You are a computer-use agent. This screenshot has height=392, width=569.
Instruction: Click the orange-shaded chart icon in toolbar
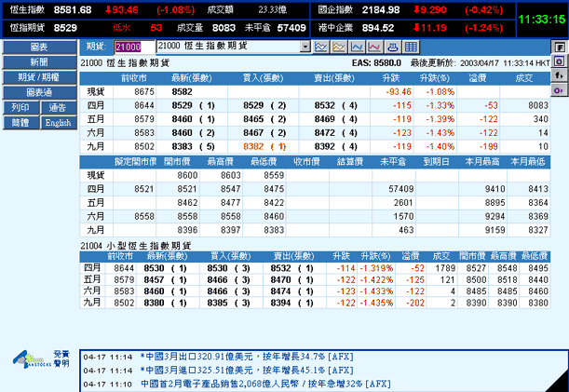pyautogui.click(x=339, y=47)
